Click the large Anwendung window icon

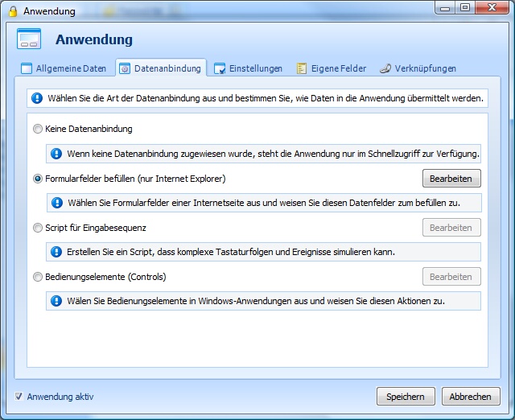pos(29,39)
